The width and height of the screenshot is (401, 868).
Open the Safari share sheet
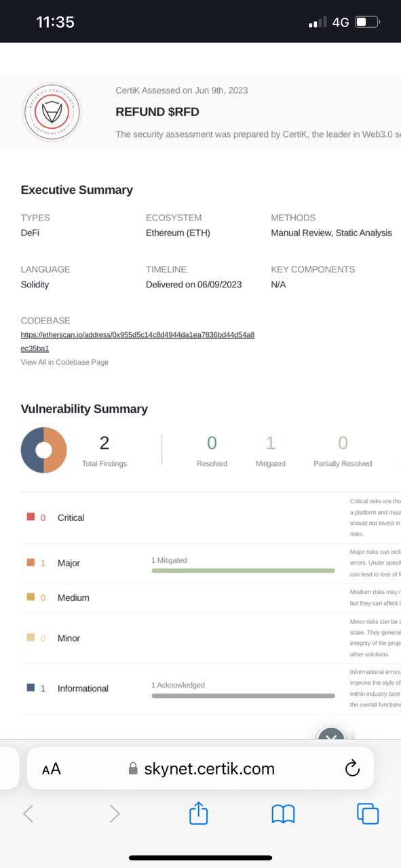[x=198, y=812]
